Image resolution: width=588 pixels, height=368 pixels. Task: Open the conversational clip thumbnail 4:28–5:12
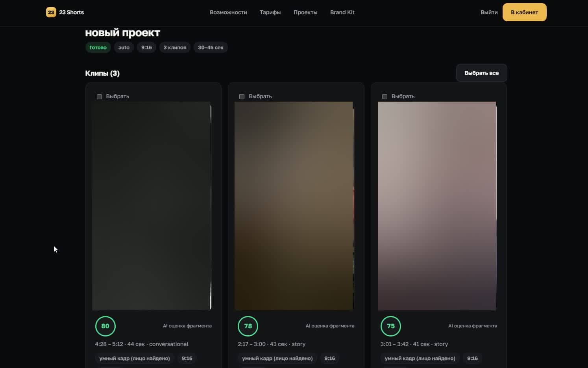(152, 206)
